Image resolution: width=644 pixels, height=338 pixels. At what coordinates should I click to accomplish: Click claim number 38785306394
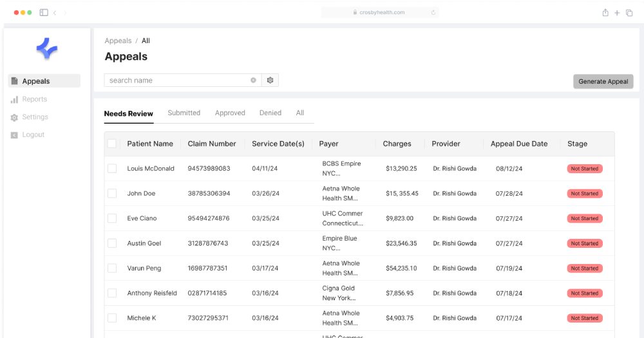point(209,193)
